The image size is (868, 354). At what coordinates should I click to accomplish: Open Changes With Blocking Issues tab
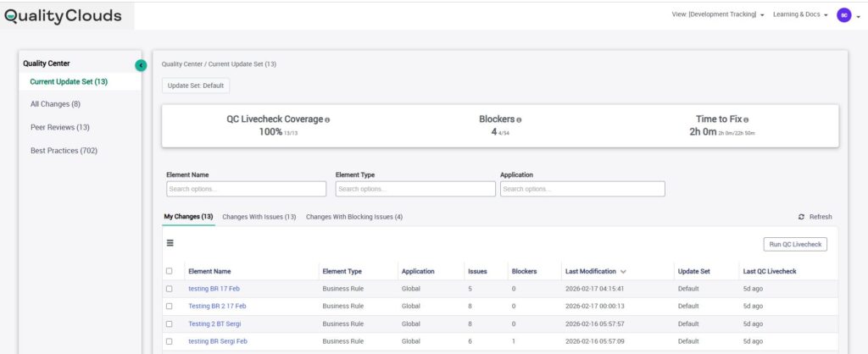[353, 217]
